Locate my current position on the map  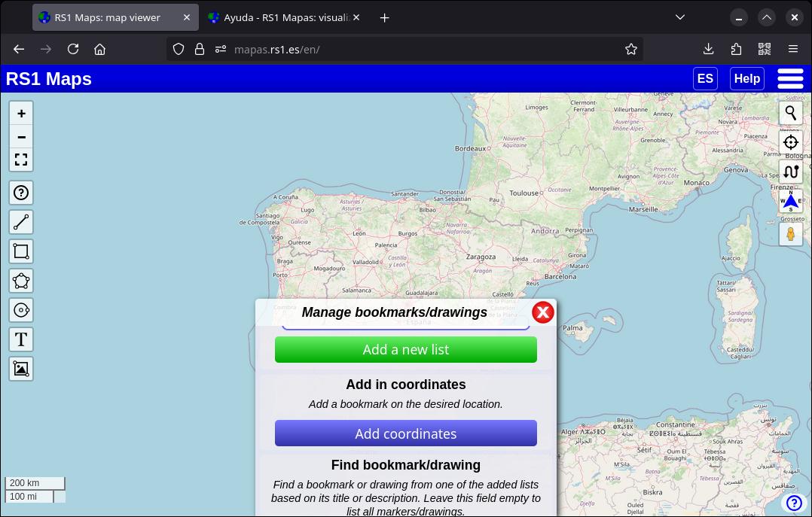791,142
